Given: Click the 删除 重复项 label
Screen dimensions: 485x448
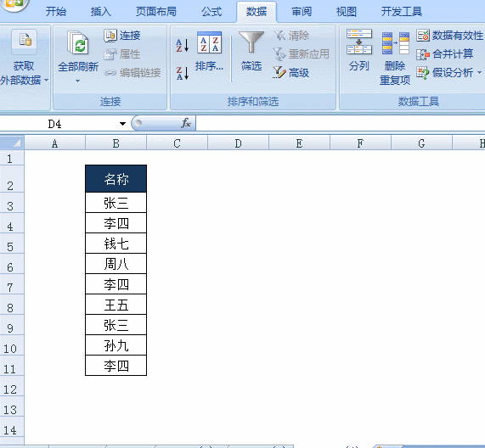Looking at the screenshot, I should 395,73.
